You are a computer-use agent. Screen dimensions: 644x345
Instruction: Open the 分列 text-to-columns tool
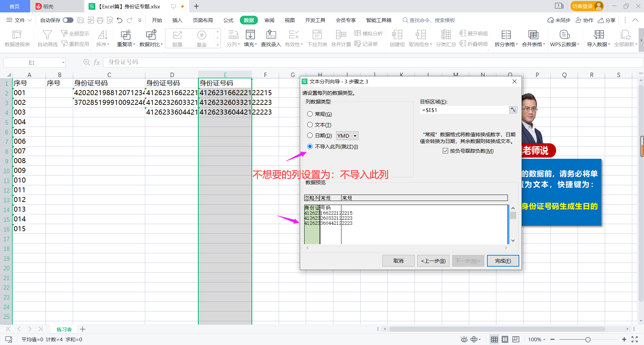[233, 38]
